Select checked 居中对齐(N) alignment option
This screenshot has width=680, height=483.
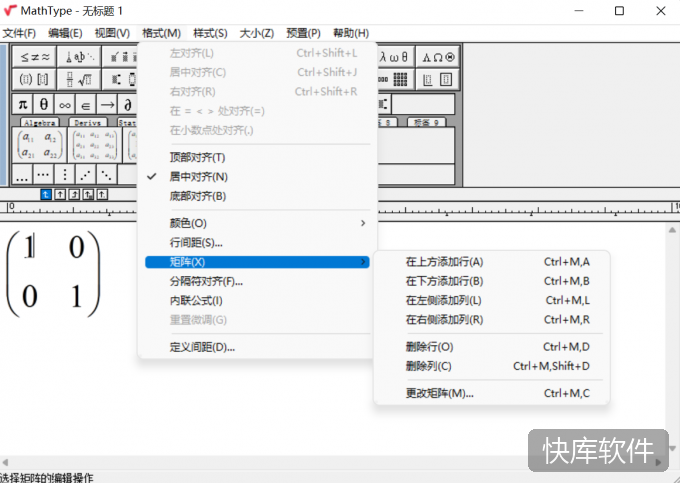257,177
